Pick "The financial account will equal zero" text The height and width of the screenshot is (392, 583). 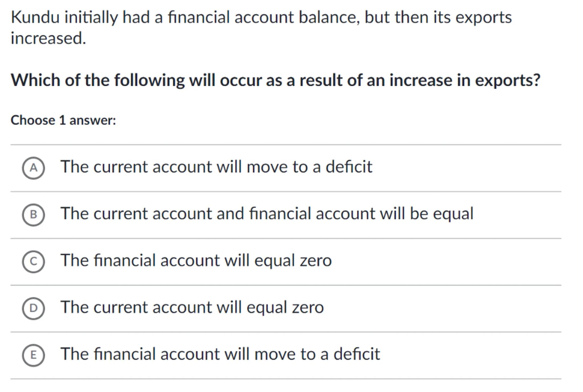(x=196, y=260)
